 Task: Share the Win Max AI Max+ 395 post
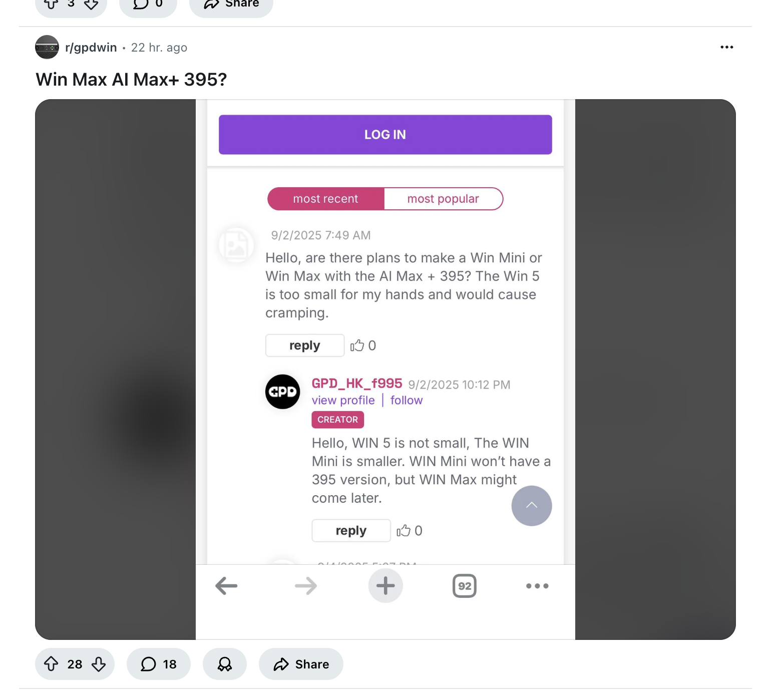click(x=301, y=664)
